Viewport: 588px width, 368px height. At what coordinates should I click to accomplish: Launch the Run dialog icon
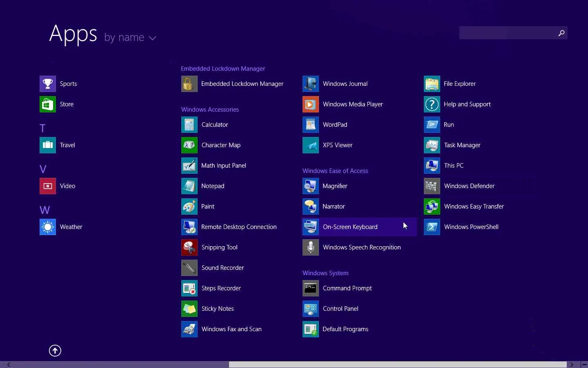(x=432, y=125)
